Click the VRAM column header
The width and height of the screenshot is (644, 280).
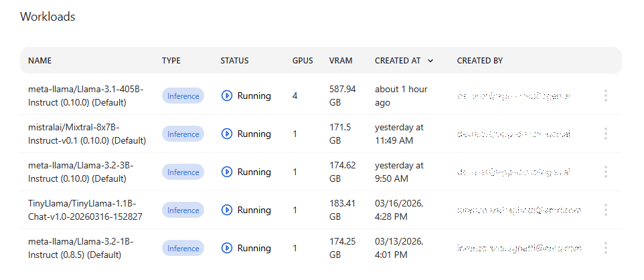click(x=341, y=61)
